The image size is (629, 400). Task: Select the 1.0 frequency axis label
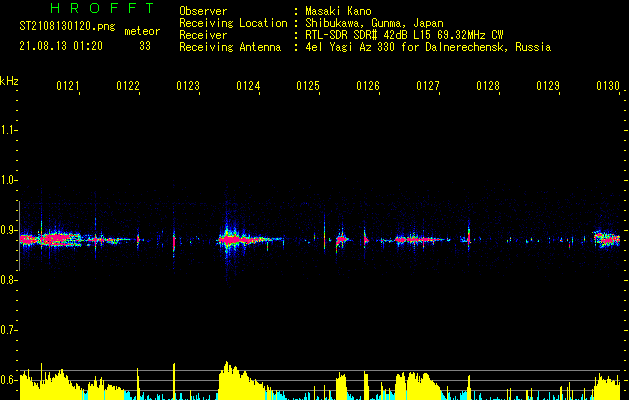pos(9,180)
